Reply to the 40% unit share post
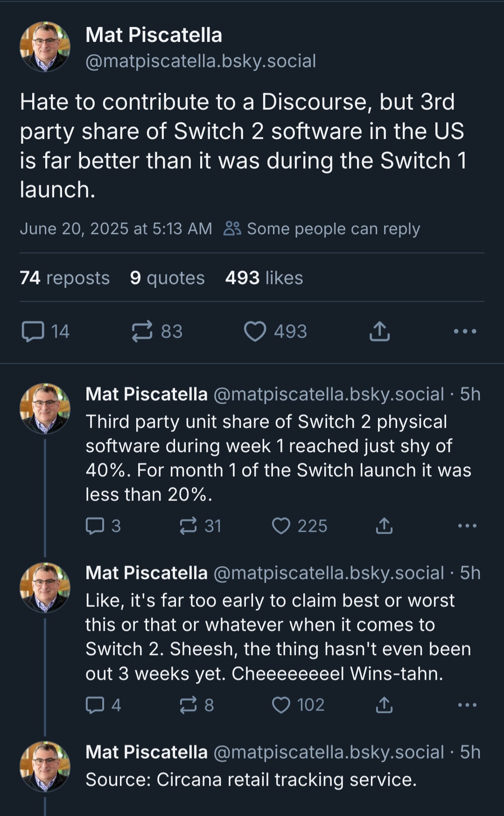Screen dimensions: 504x816 pos(103,526)
